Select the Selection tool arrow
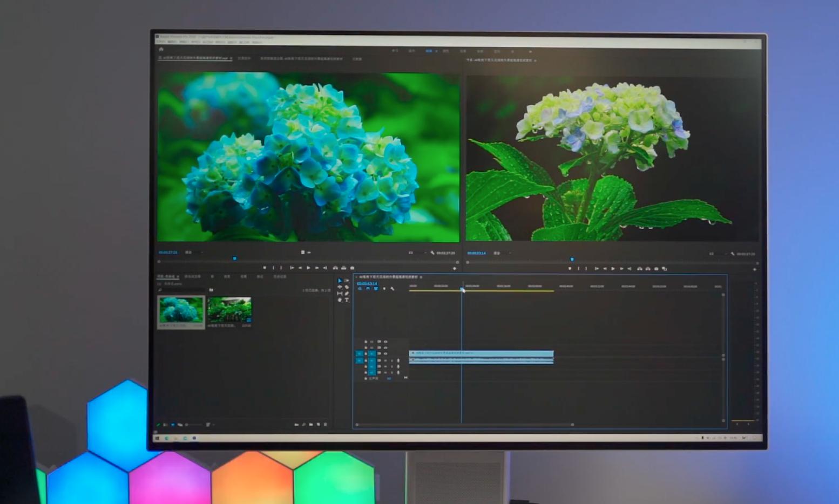This screenshot has width=839, height=504. [340, 281]
